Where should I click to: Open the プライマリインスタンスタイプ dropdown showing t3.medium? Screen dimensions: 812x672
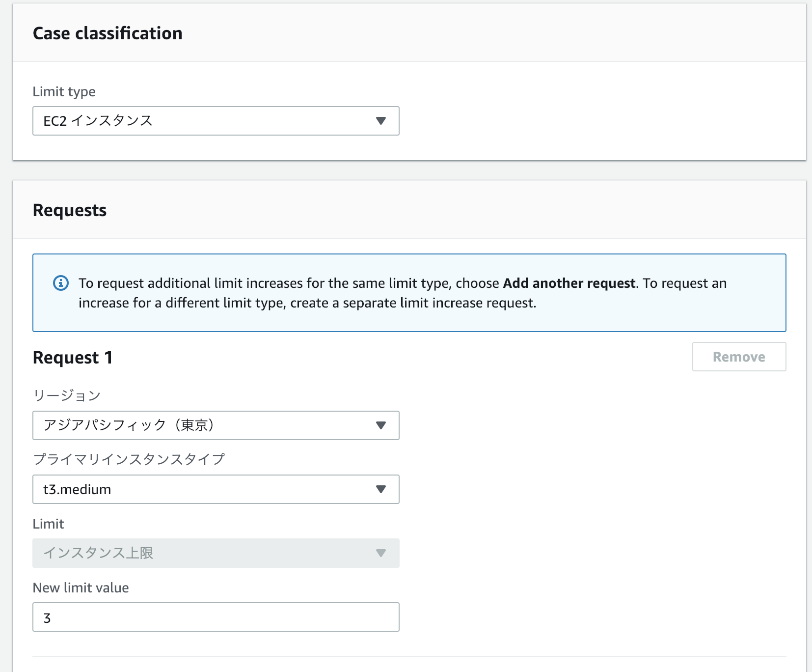click(x=216, y=489)
